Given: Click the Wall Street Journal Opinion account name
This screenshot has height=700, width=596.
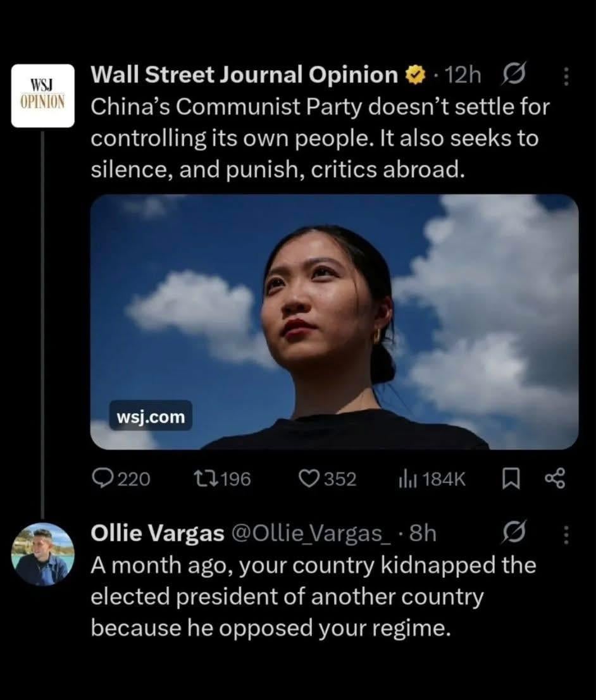Looking at the screenshot, I should point(244,75).
